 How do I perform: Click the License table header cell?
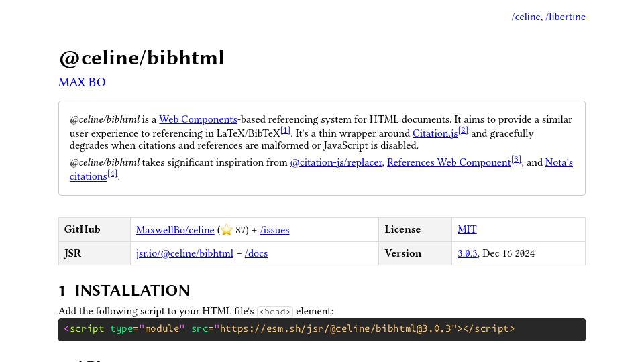pyautogui.click(x=415, y=229)
